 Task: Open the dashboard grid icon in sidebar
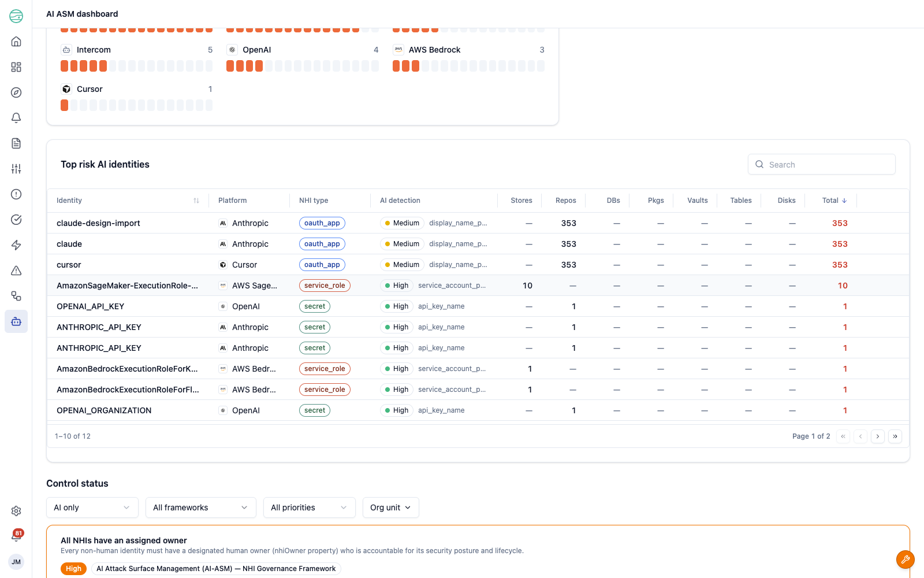click(x=16, y=67)
